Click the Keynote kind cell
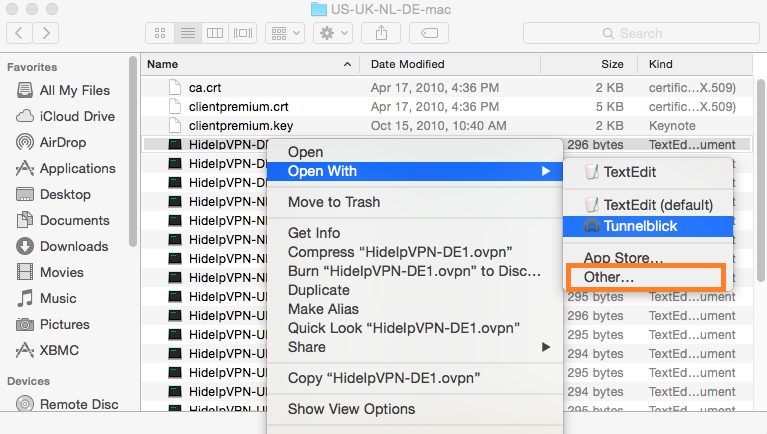Image resolution: width=767 pixels, height=434 pixels. coord(672,126)
